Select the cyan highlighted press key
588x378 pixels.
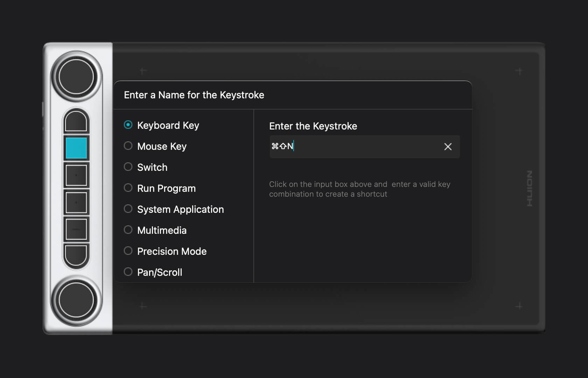click(x=76, y=148)
